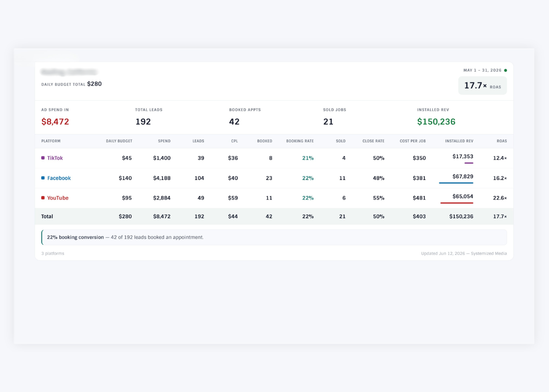The image size is (549, 392).
Task: Click the blue Facebook revenue bar
Action: coord(456,183)
